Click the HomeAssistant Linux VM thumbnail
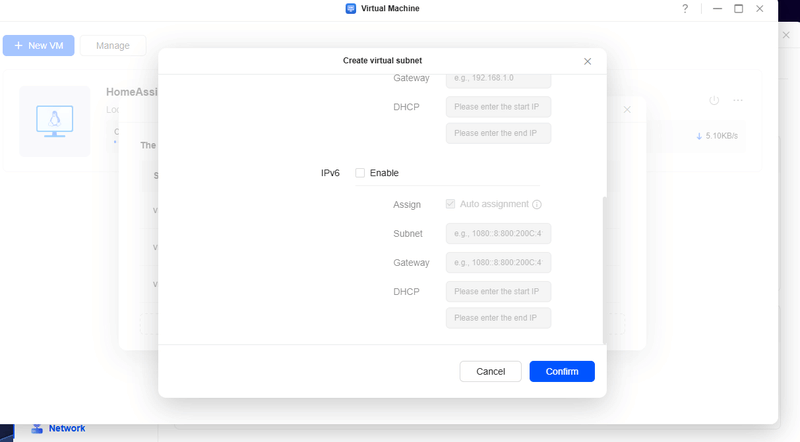The image size is (800, 442). (53, 122)
